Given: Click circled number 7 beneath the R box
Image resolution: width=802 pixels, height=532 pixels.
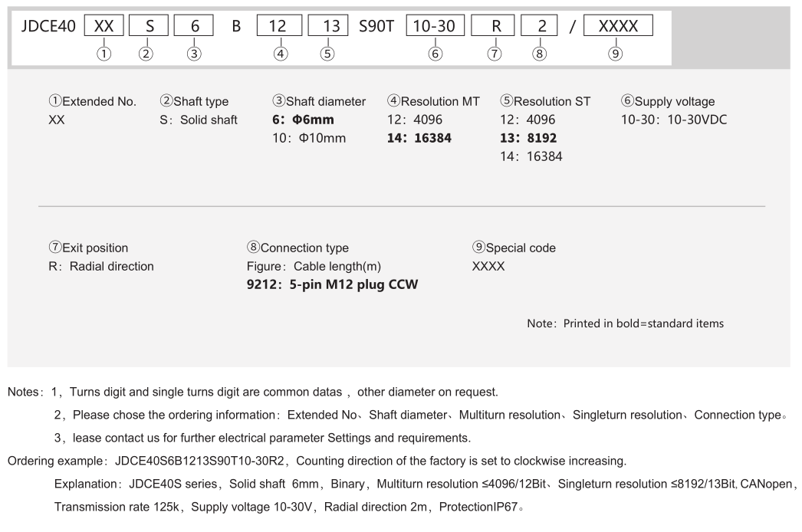Looking at the screenshot, I should tap(496, 53).
